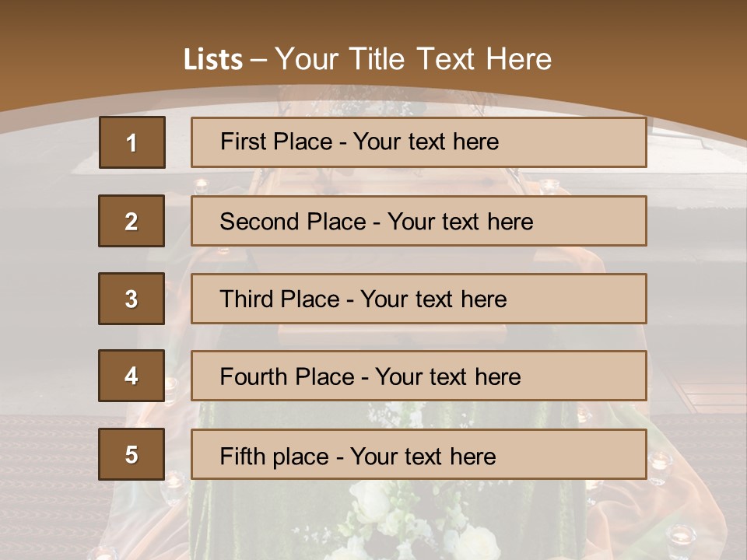This screenshot has width=747, height=560.
Task: Select the Fourth Place text bar
Action: [x=419, y=376]
